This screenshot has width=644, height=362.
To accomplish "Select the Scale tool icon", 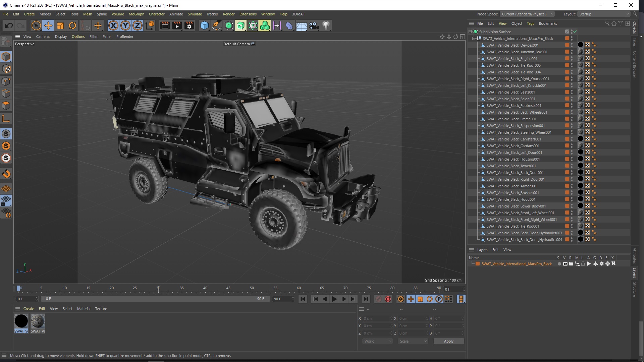I will tap(61, 25).
